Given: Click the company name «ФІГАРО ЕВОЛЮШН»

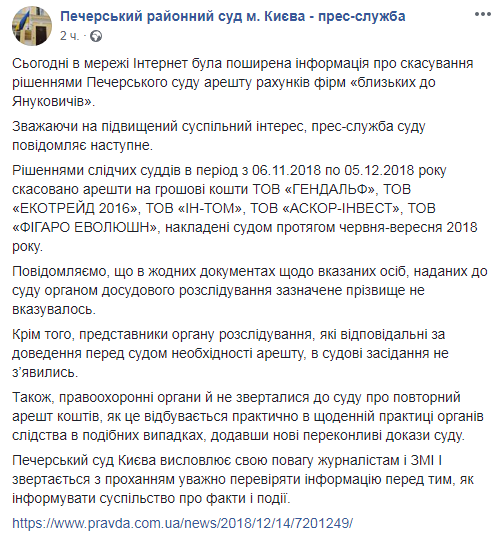Looking at the screenshot, I should [x=85, y=227].
